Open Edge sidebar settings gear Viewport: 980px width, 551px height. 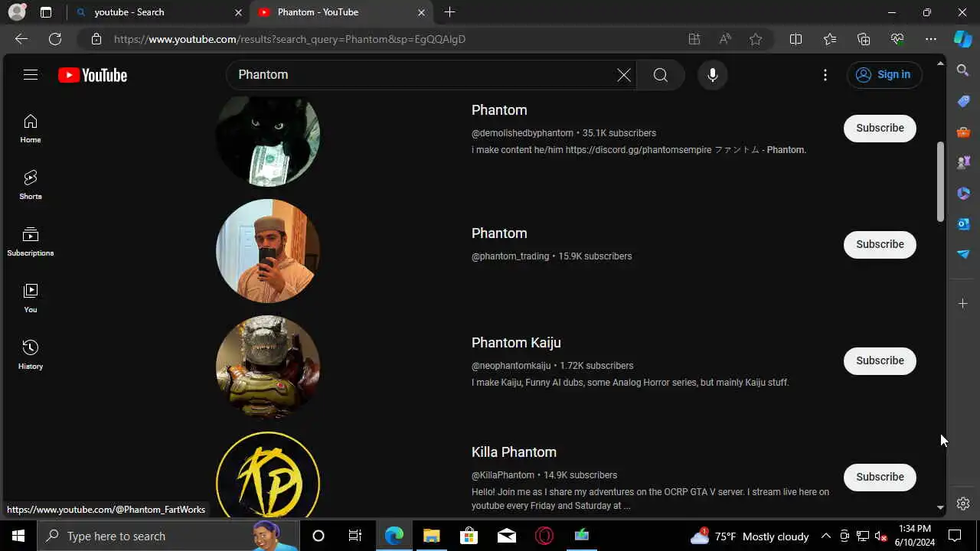(x=963, y=504)
